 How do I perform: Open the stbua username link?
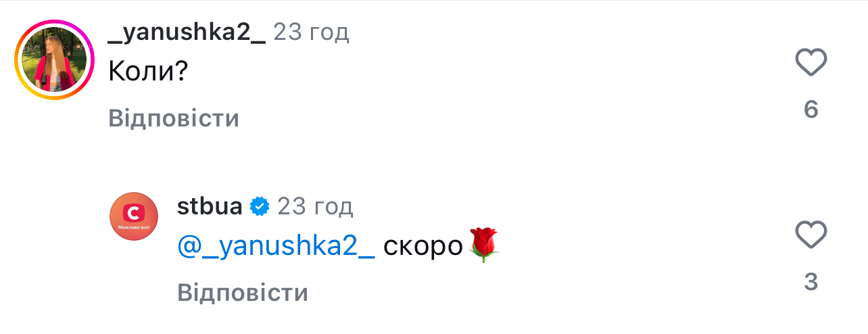pyautogui.click(x=210, y=206)
